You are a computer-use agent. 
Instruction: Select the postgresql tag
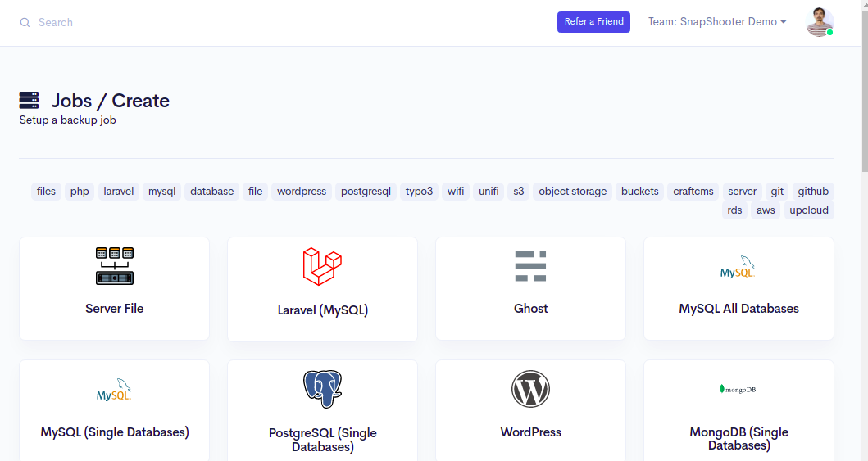[x=366, y=192]
